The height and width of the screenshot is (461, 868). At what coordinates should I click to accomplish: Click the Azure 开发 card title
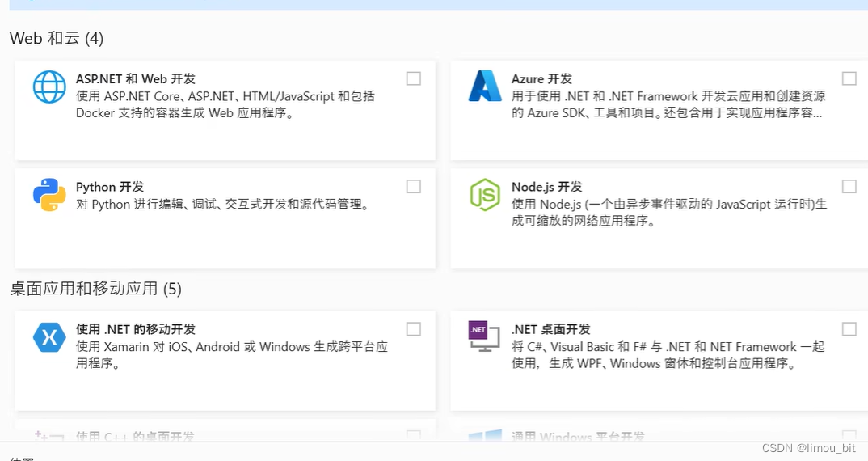coord(541,79)
